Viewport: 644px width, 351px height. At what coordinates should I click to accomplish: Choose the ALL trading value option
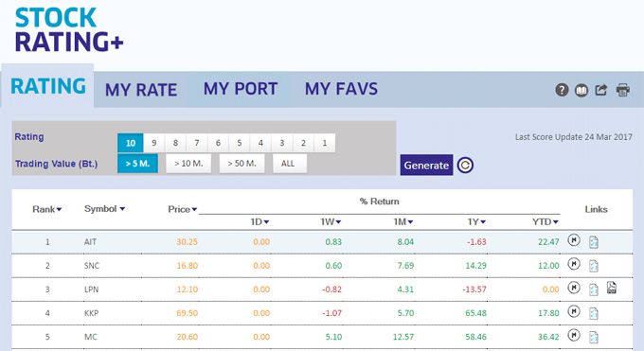(290, 164)
